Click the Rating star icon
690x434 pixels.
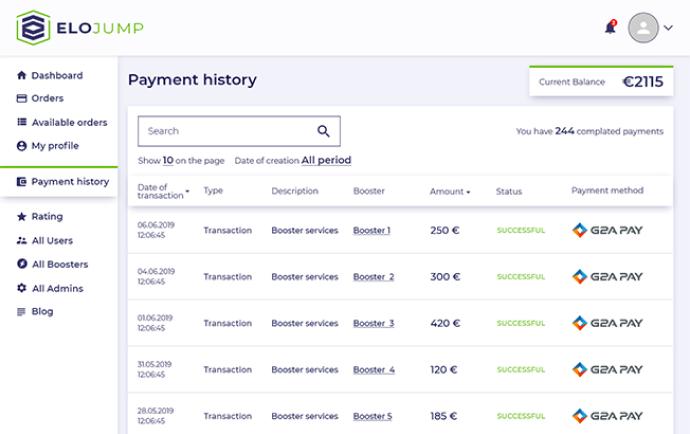tap(22, 217)
